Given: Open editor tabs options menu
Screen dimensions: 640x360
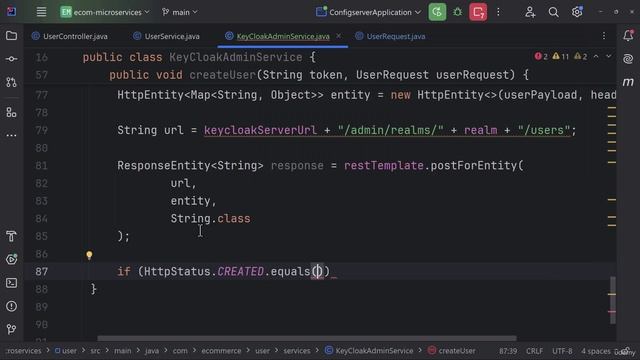Looking at the screenshot, I should click(604, 36).
